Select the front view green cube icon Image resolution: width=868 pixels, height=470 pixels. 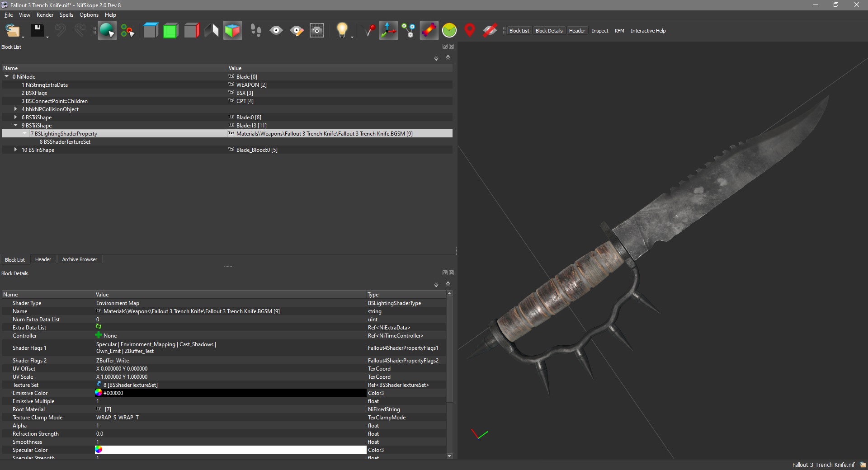click(170, 31)
